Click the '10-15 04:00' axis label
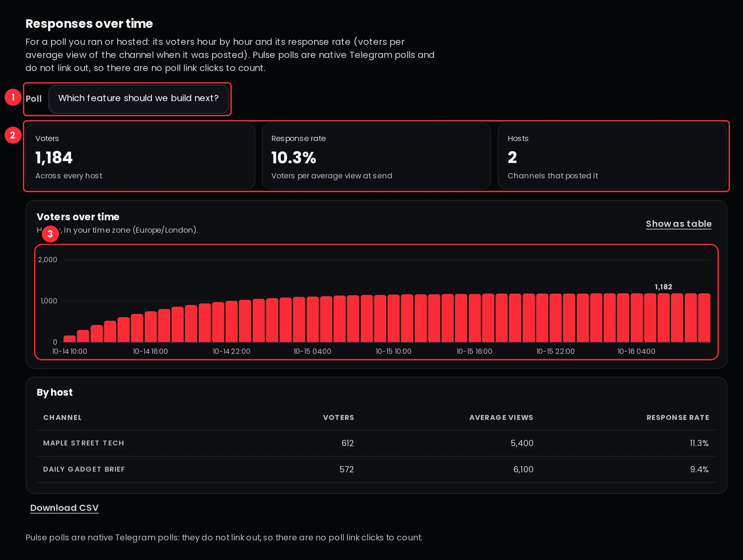Screen dimensions: 743x560 point(312,352)
